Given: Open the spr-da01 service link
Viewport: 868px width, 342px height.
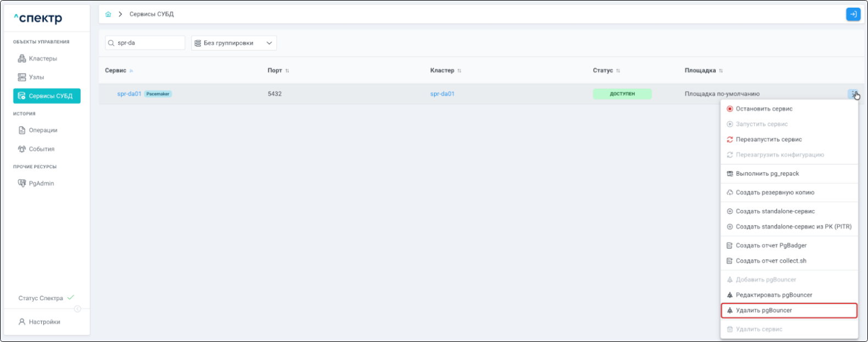Looking at the screenshot, I should click(129, 94).
